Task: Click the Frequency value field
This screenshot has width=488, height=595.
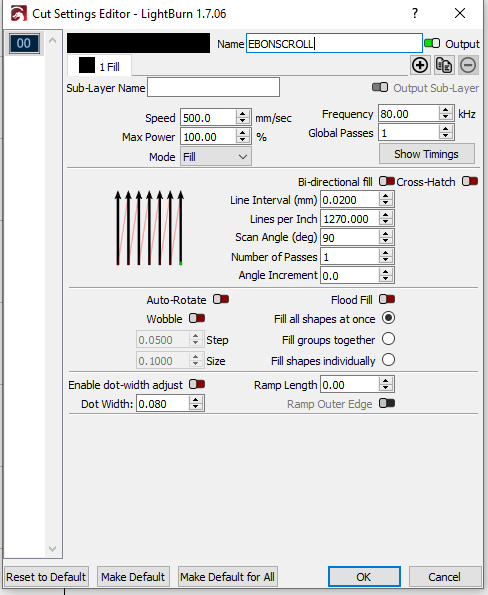Action: tap(409, 113)
